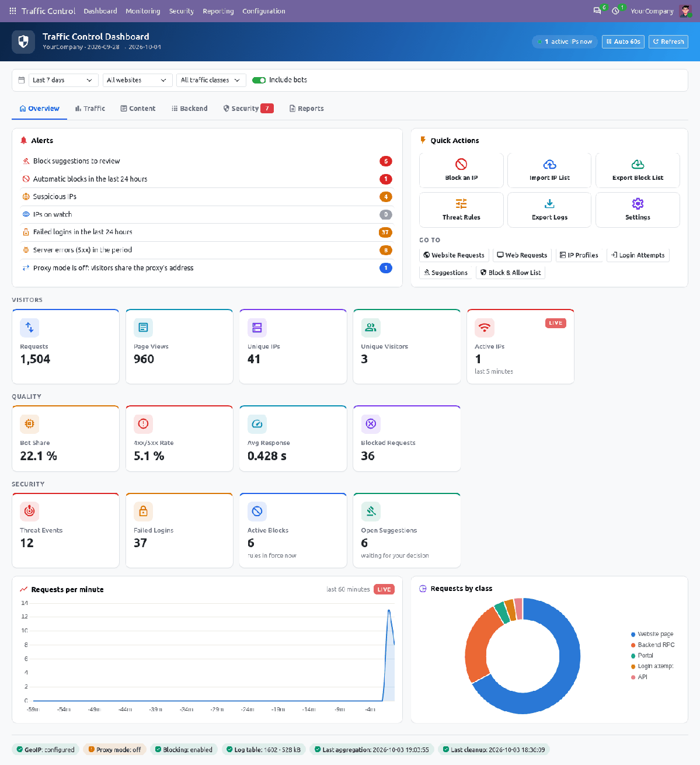Open the Monitoring menu
This screenshot has width=700, height=765.
[x=143, y=11]
